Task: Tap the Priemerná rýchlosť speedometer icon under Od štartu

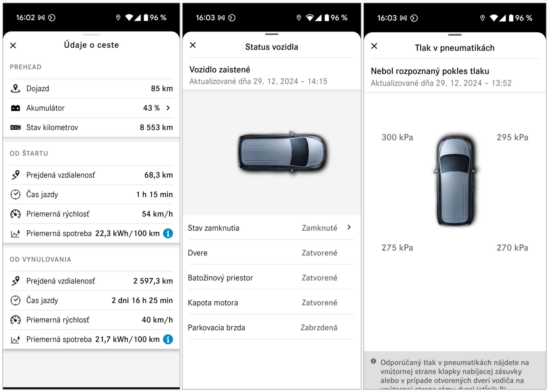Action: pos(15,214)
